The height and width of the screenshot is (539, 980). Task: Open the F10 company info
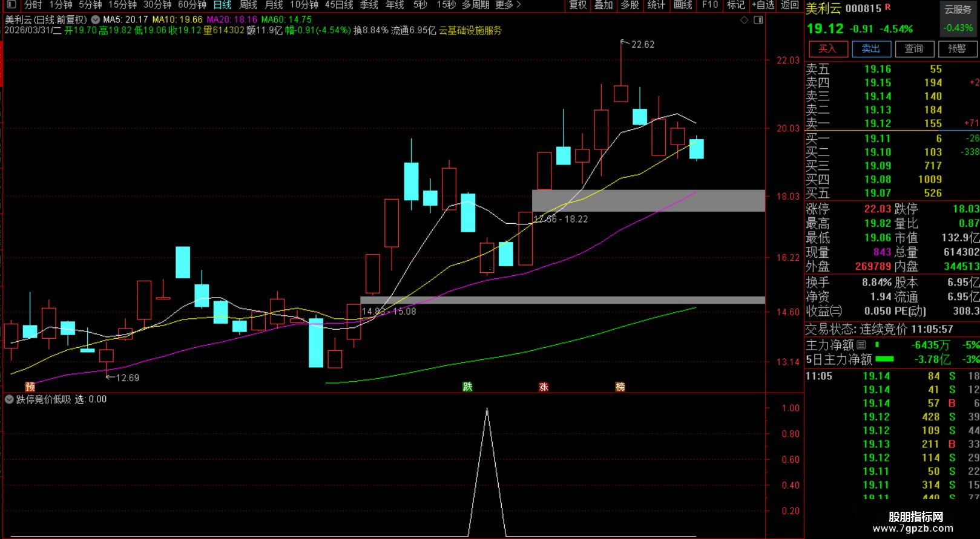tap(709, 5)
